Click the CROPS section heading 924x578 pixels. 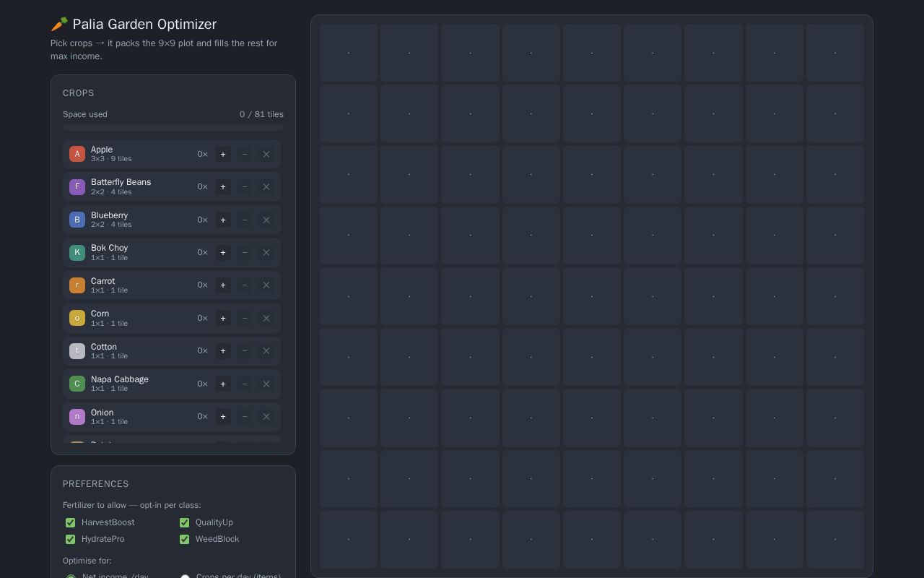point(79,93)
